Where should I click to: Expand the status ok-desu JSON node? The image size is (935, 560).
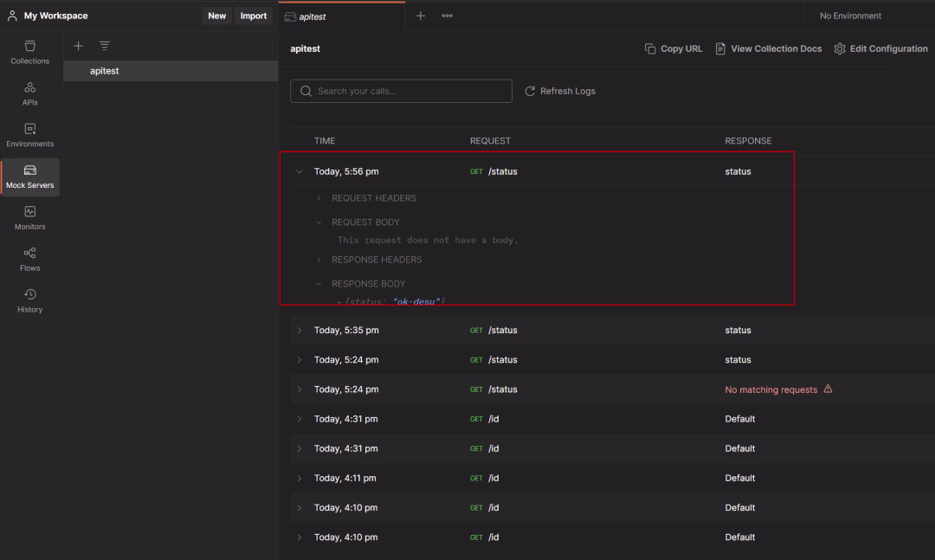[339, 302]
